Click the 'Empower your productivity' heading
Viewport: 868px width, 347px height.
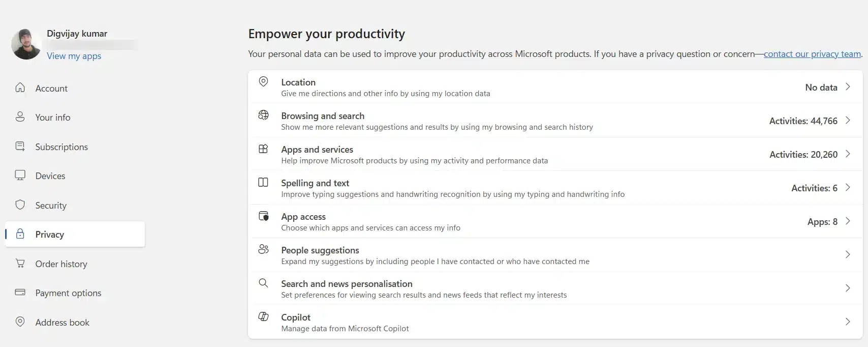(x=327, y=34)
